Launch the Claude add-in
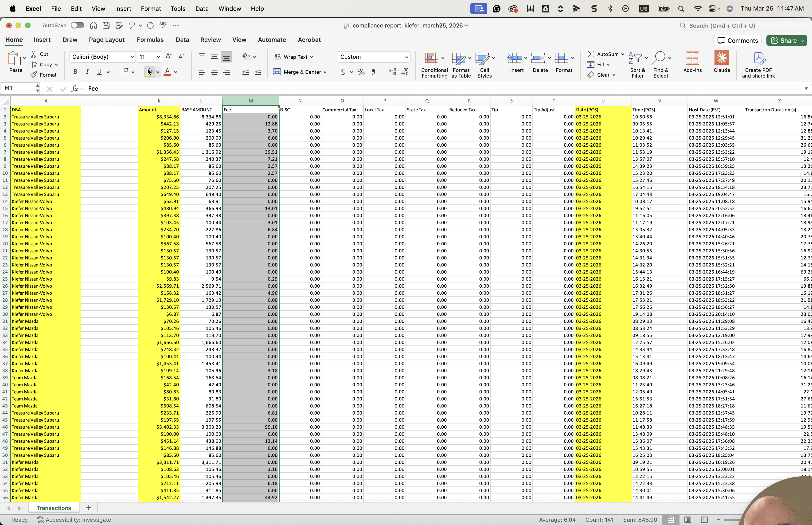The height and width of the screenshot is (525, 812). (722, 62)
